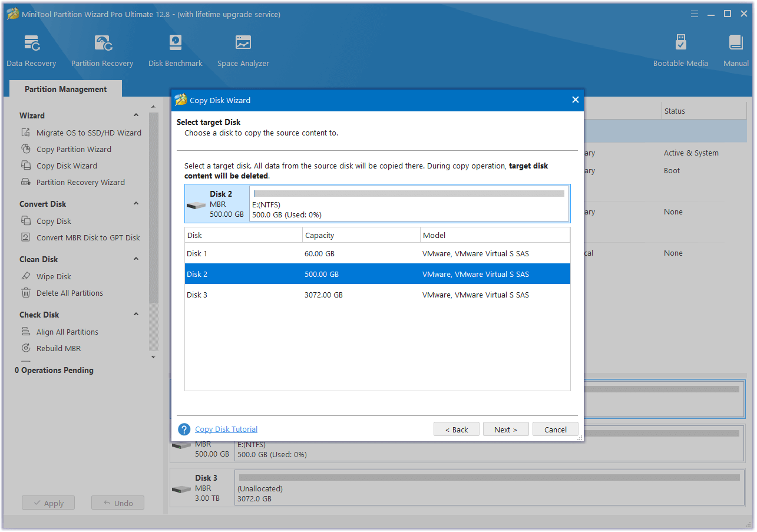Click the Disk 3 drive icon in the disk map

[x=182, y=490]
